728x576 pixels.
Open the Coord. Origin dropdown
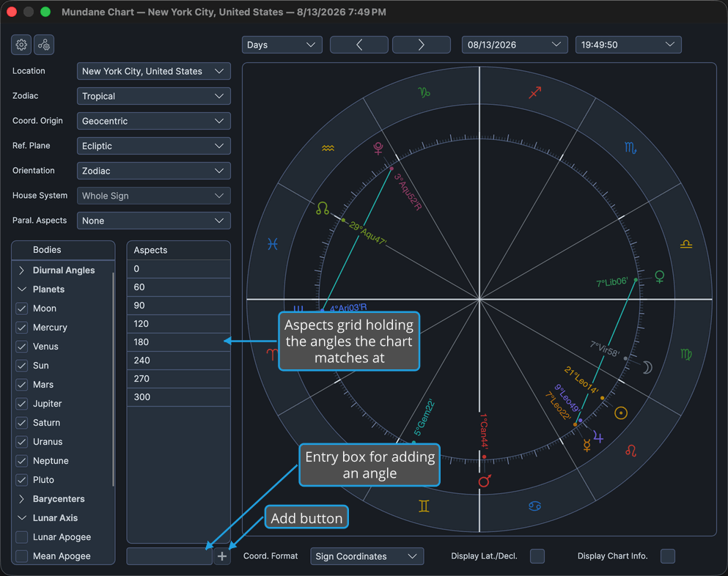(x=154, y=121)
